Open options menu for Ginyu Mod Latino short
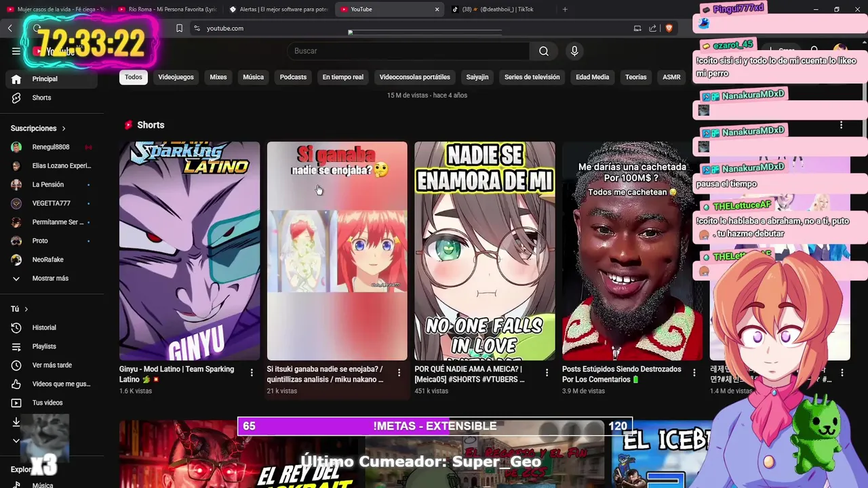 [252, 373]
